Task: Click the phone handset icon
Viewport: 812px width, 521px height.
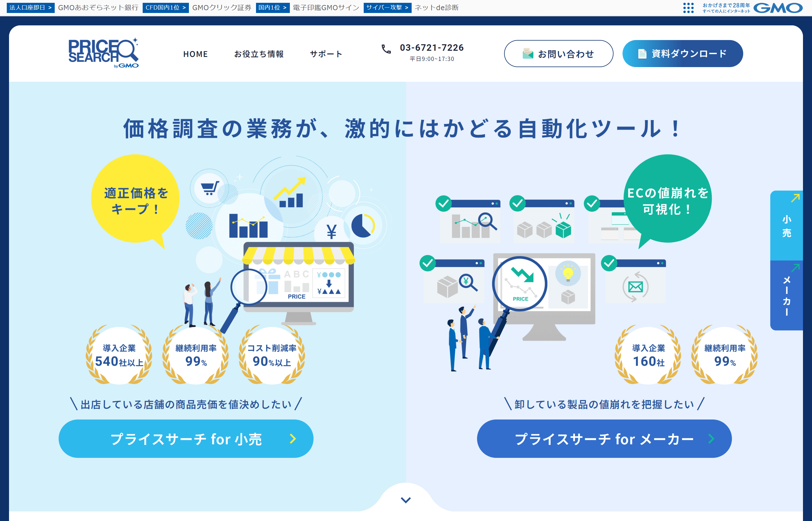Action: pos(386,49)
